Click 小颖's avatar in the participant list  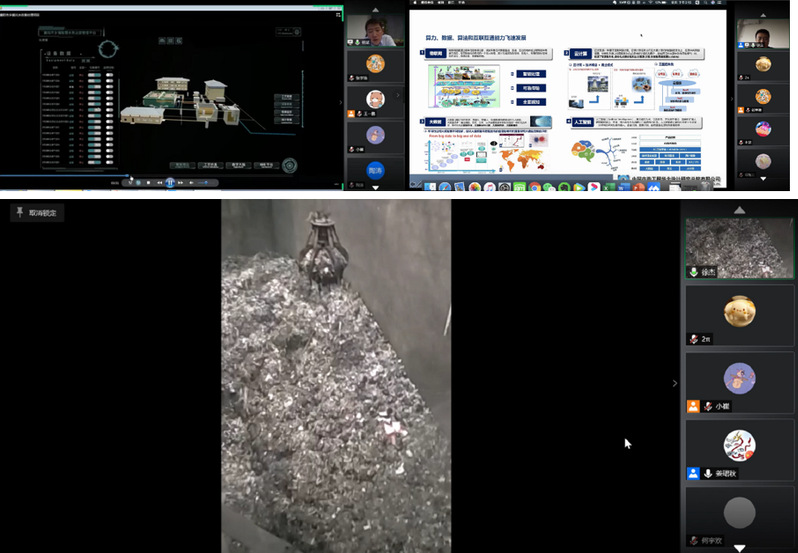point(739,379)
